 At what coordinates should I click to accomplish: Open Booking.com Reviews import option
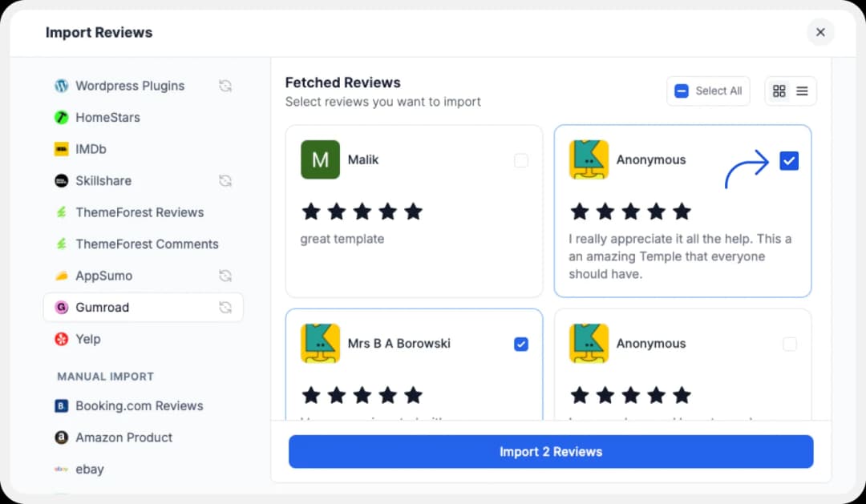point(139,406)
